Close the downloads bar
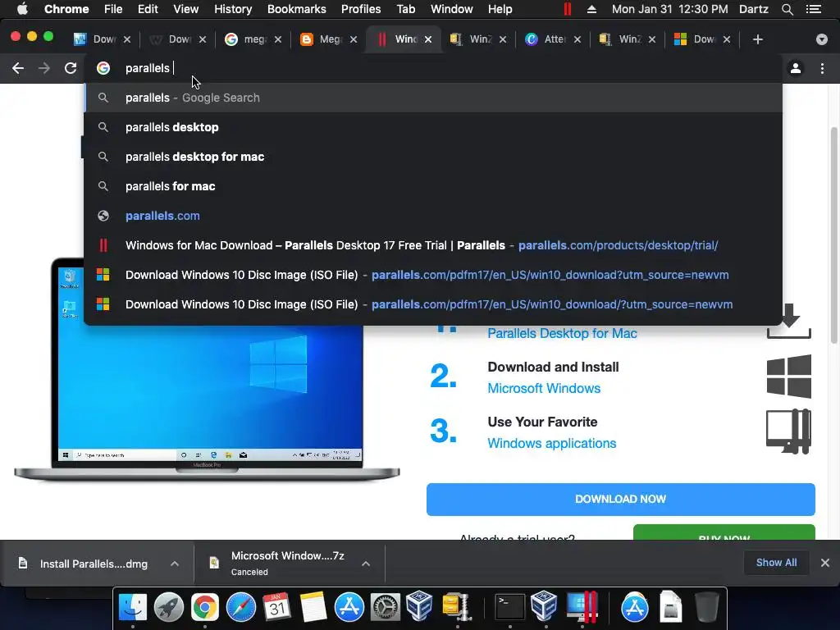840x630 pixels. [x=825, y=563]
